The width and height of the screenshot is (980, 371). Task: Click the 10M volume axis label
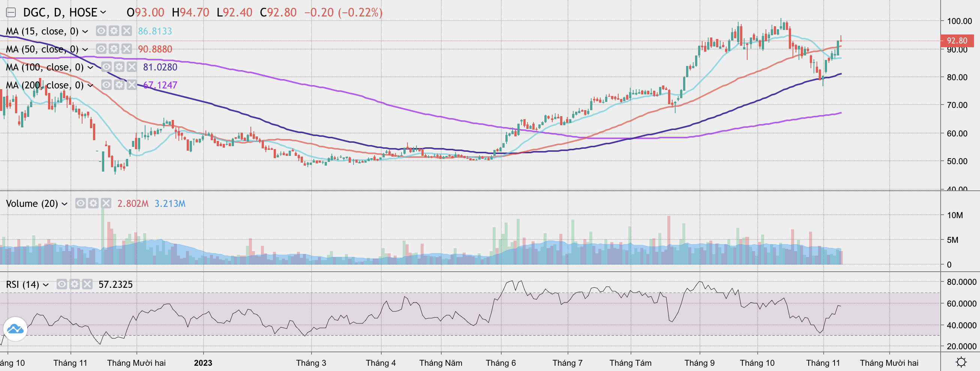pyautogui.click(x=955, y=215)
